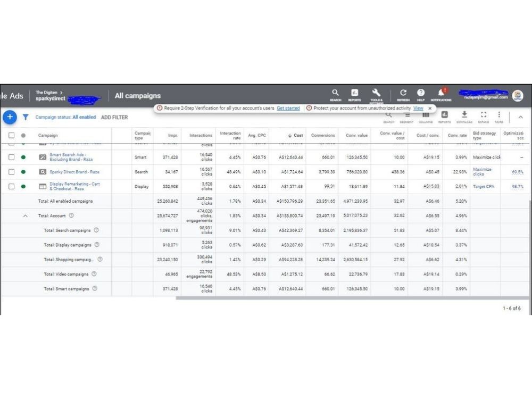Open the 69.5% optimization score link
This screenshot has height=399, width=532.
(x=518, y=172)
